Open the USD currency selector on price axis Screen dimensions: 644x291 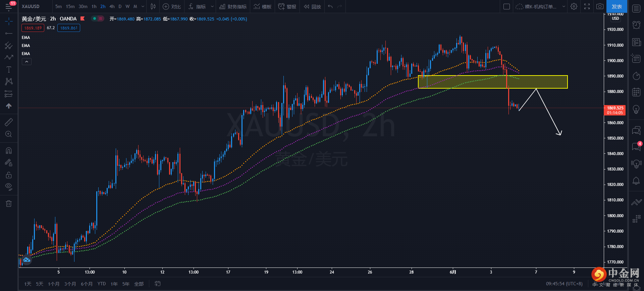pos(615,18)
